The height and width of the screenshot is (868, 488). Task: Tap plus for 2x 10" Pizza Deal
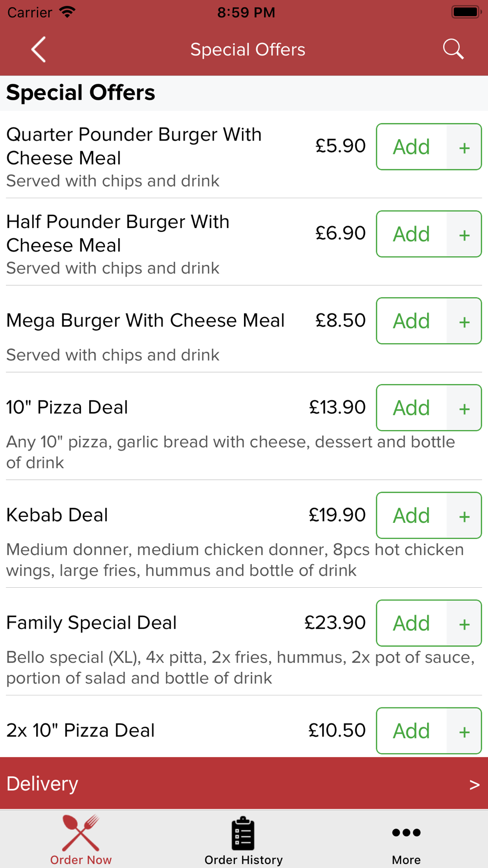tap(464, 731)
